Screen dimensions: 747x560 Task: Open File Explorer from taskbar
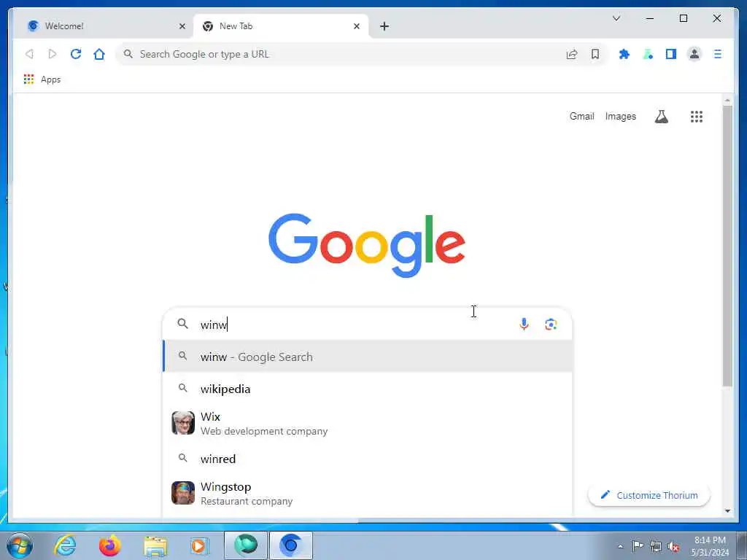click(x=155, y=545)
